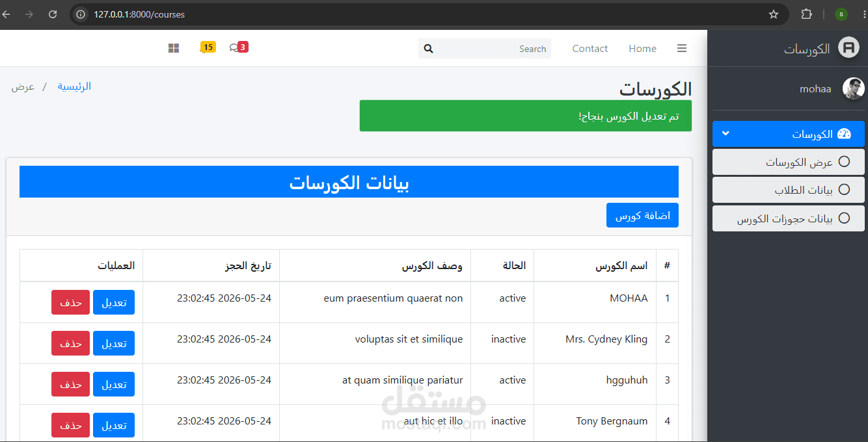Delete the Mrs. Cydney Kling course
This screenshot has height=442, width=868.
(71, 343)
